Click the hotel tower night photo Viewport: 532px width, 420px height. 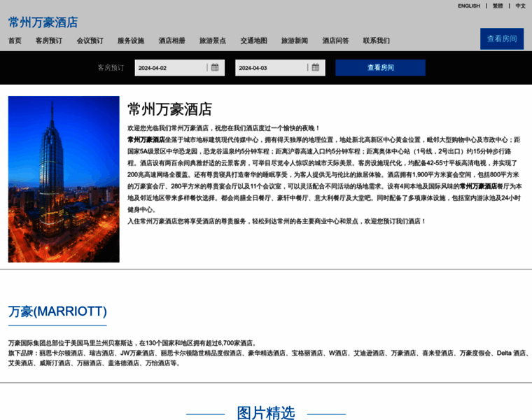point(64,179)
